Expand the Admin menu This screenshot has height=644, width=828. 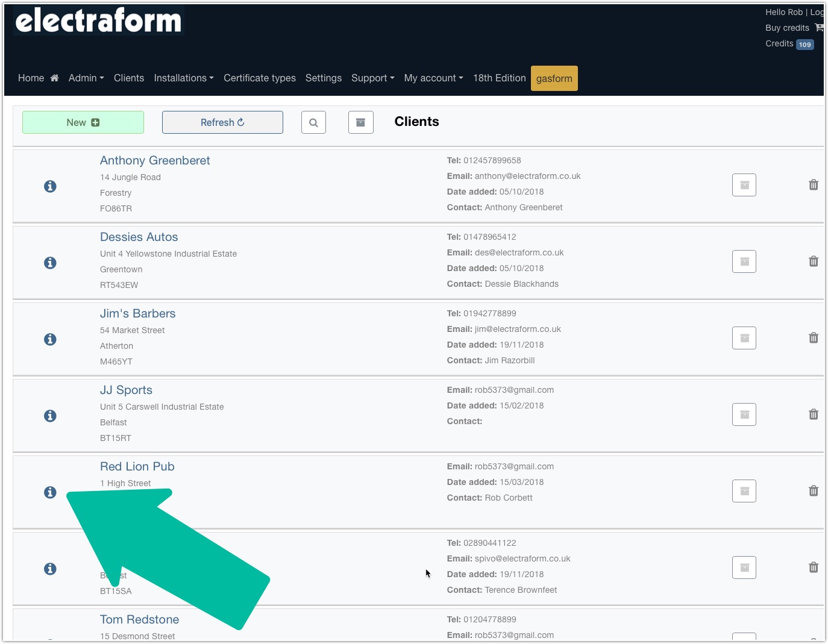tap(86, 78)
